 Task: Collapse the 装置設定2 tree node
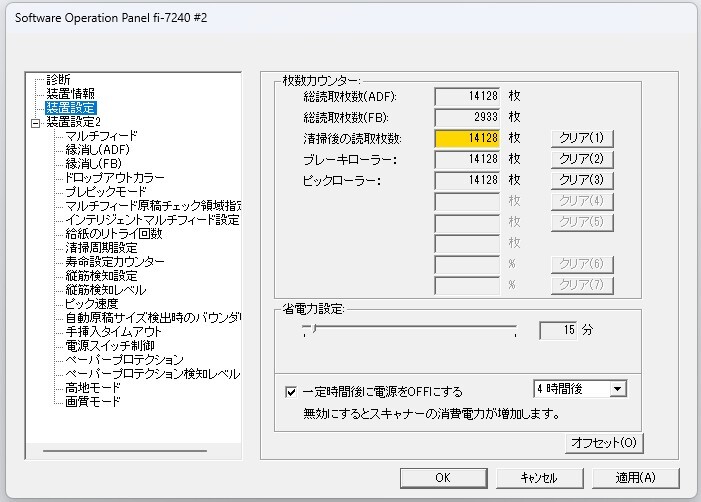coord(35,122)
